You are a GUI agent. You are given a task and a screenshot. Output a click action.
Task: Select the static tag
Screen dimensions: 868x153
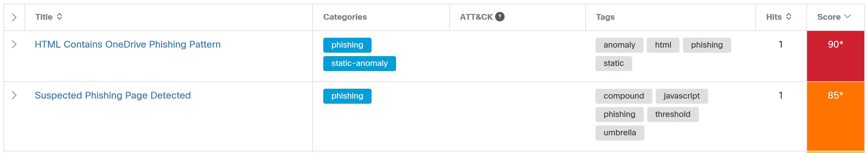pos(613,64)
